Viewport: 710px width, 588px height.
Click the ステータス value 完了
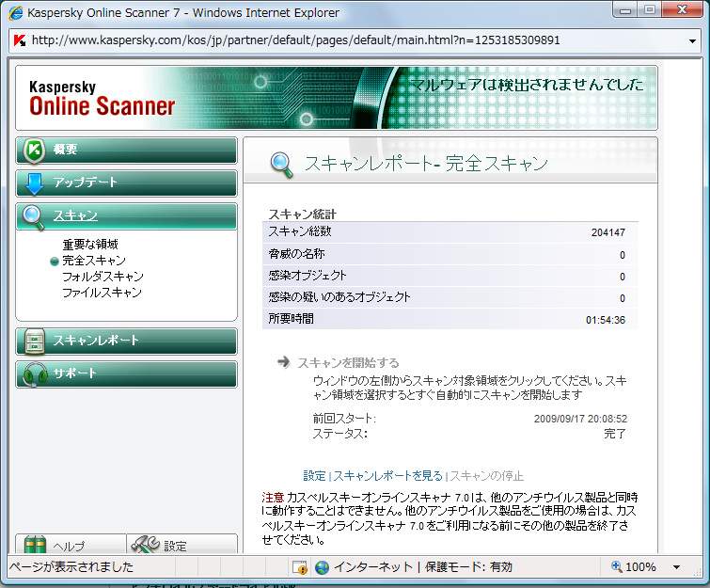tap(615, 434)
